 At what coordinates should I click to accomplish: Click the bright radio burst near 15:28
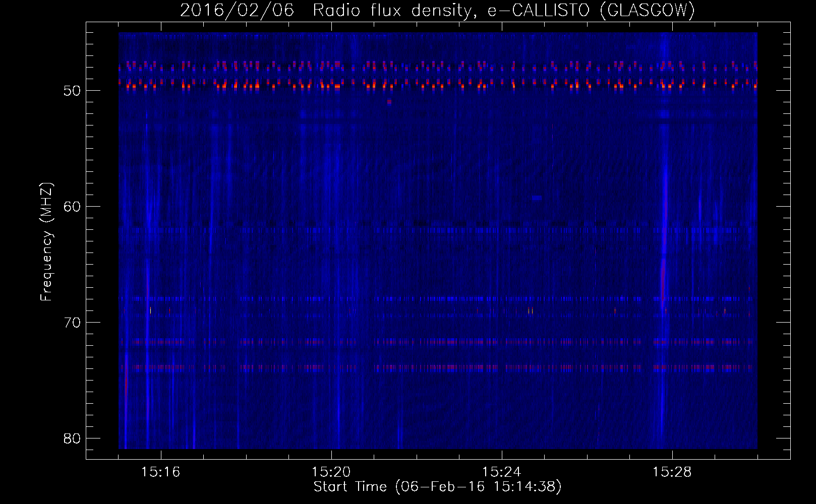[x=664, y=242]
